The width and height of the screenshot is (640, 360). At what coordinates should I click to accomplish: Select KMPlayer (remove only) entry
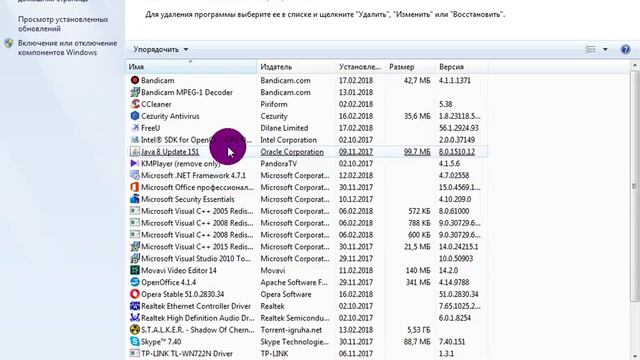180,163
